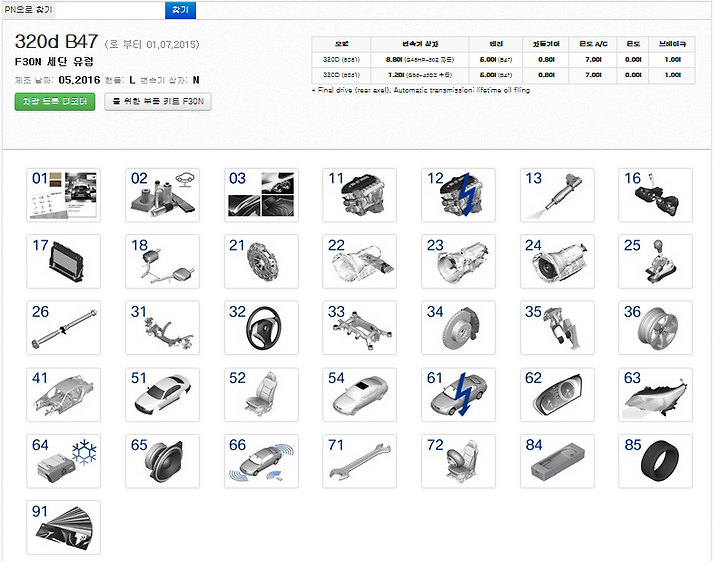720x561 pixels.
Task: Select category 33 rear axle tile
Action: tap(360, 328)
